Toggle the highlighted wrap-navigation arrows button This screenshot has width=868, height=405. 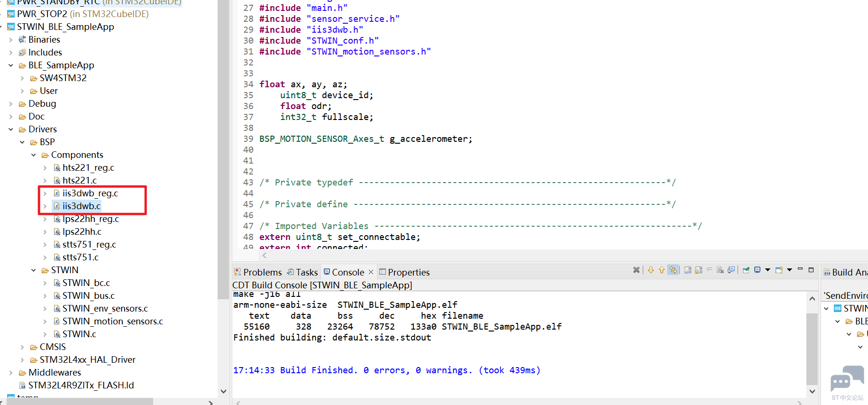point(673,270)
